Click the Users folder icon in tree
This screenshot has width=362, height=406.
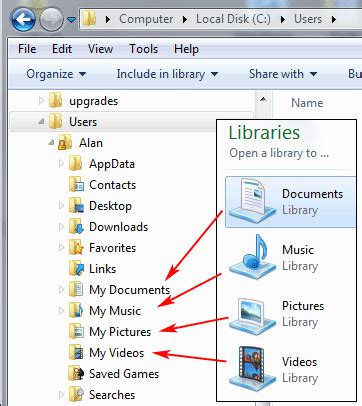[x=55, y=121]
